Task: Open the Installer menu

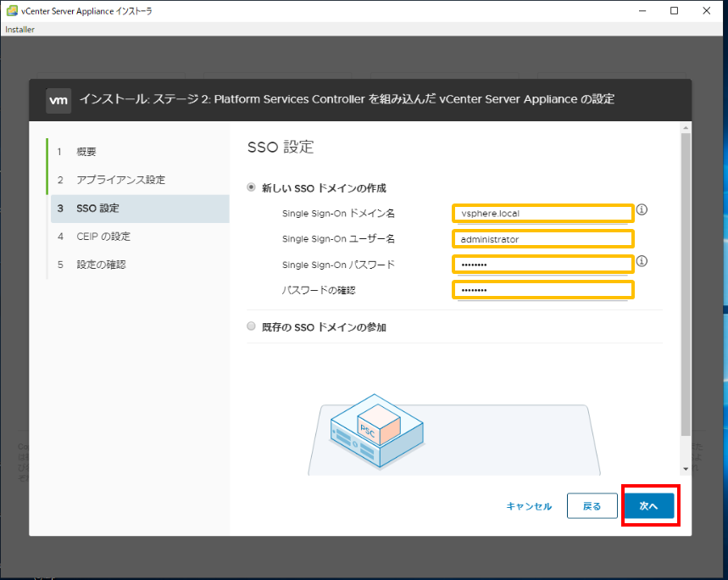Action: 20,30
